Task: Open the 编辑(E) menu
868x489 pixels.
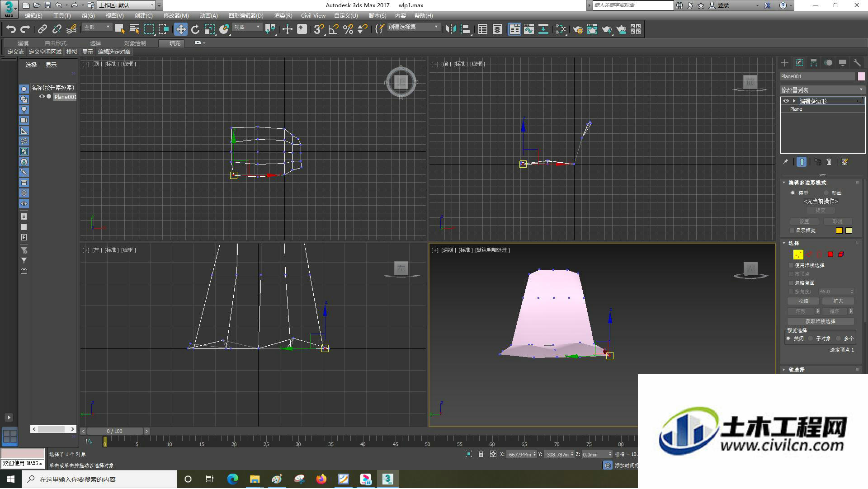Action: point(33,16)
